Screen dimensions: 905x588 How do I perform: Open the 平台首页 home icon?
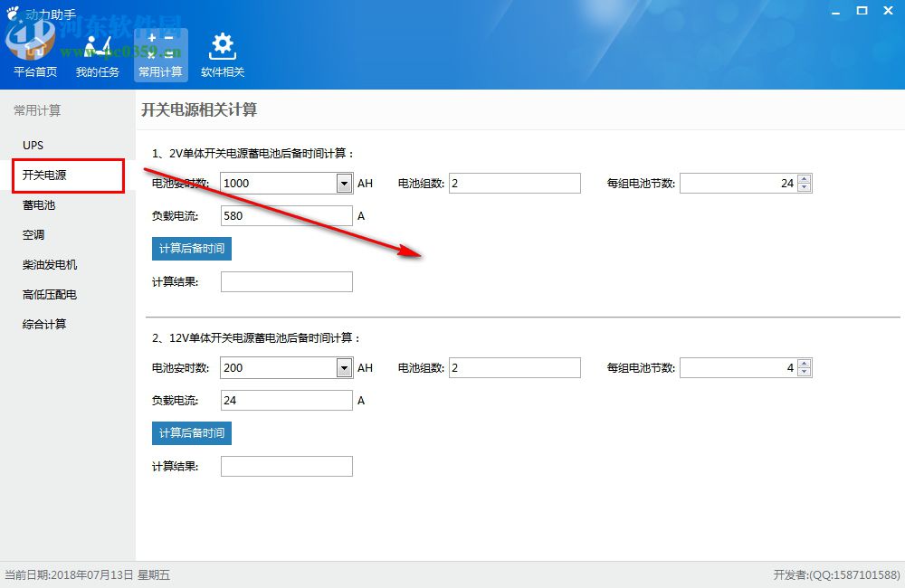click(x=33, y=52)
